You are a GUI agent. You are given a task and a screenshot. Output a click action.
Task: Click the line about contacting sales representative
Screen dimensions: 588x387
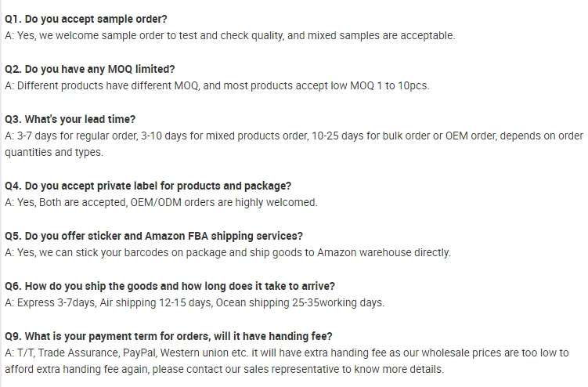click(x=224, y=369)
